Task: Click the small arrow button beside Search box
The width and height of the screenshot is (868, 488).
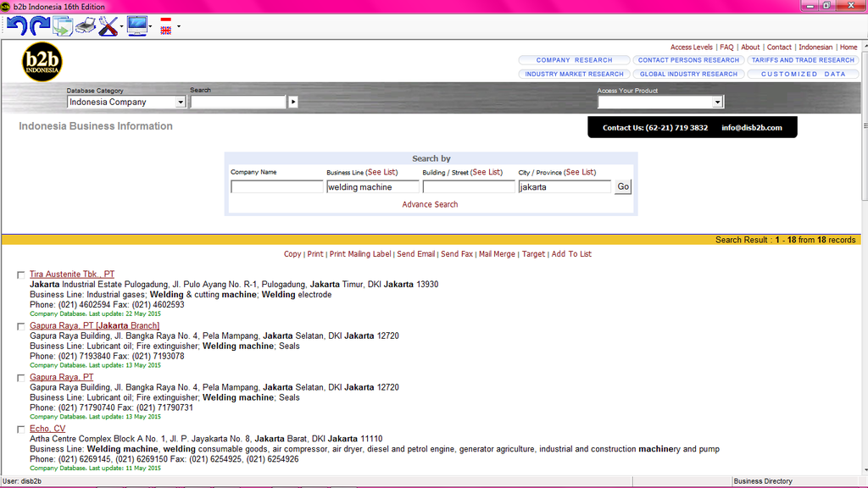Action: (x=292, y=102)
